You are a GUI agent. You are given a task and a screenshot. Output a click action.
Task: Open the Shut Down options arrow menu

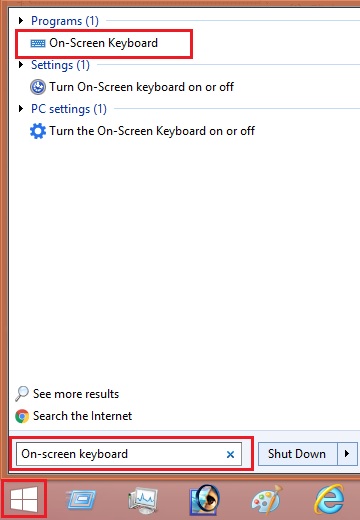click(x=347, y=454)
